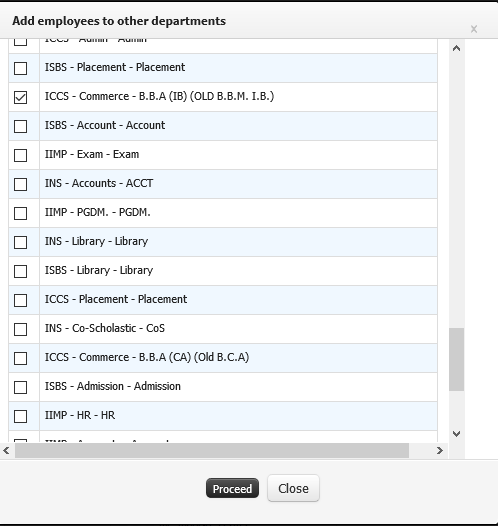
Task: Click the horizontal scrollbar right arrow
Action: tap(440, 450)
